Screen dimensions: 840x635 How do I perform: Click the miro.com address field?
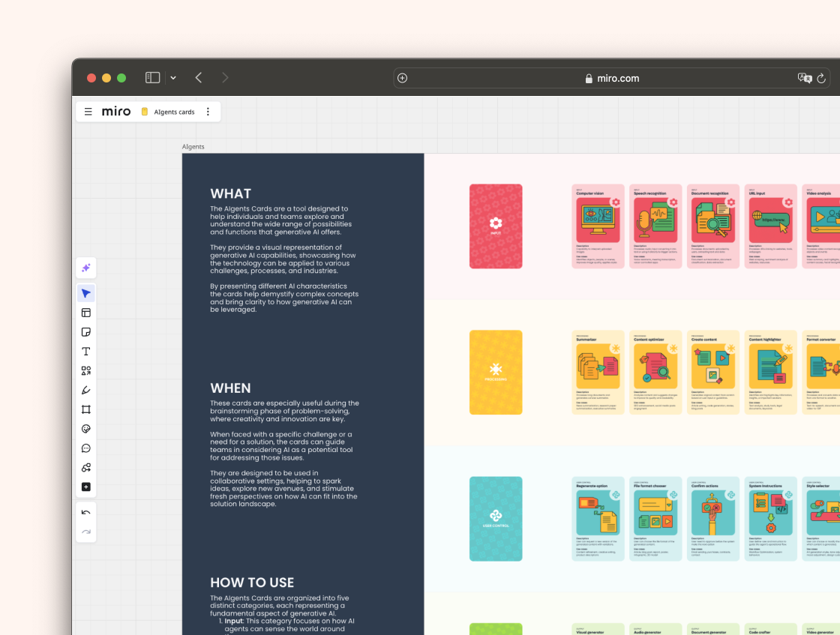coord(612,78)
